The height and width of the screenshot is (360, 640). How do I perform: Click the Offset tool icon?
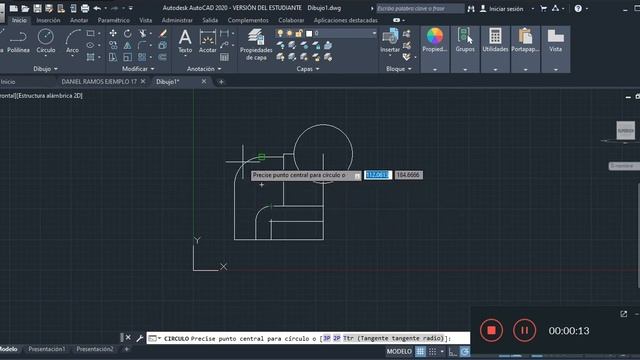163,57
